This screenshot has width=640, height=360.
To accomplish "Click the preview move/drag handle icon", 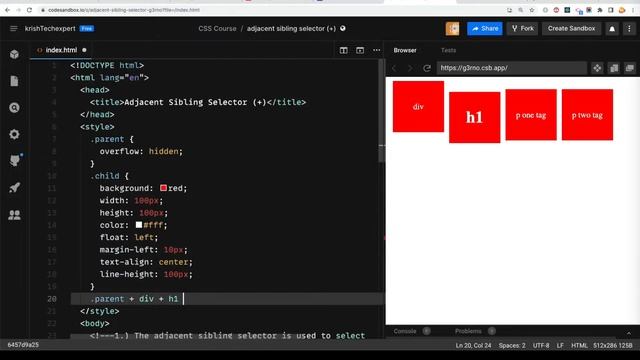I will (597, 68).
